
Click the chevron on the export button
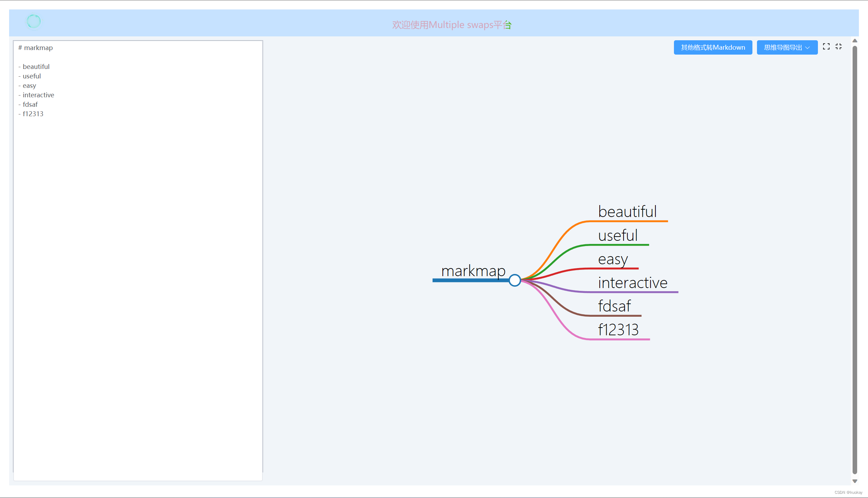pyautogui.click(x=808, y=47)
